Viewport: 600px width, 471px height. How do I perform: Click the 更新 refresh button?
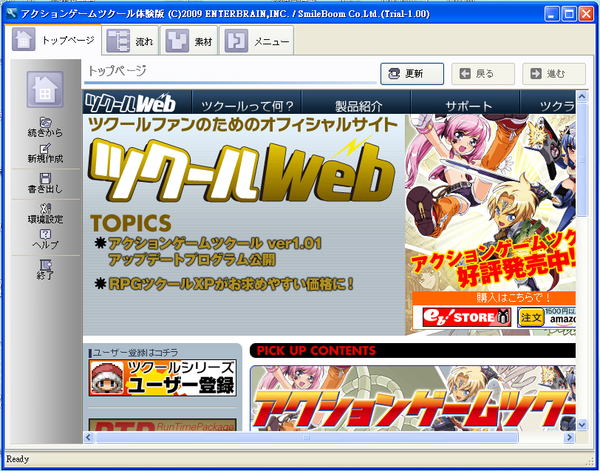[412, 74]
